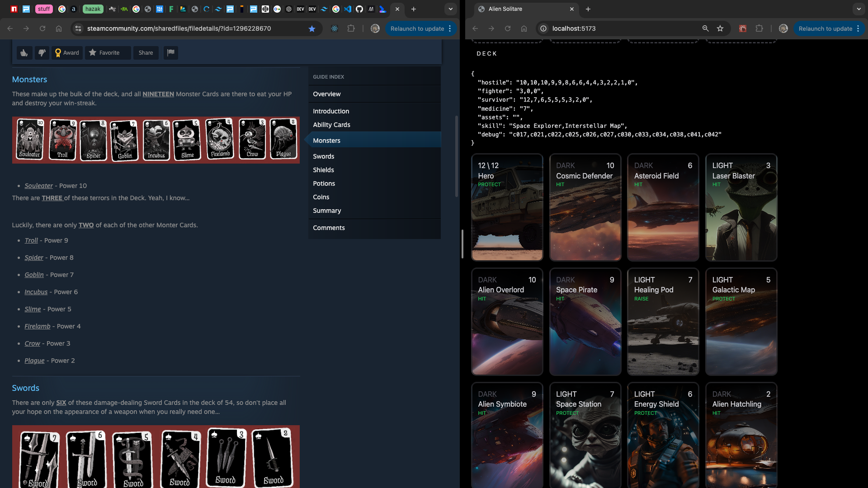
Task: Open the Souleater link
Action: (x=39, y=186)
